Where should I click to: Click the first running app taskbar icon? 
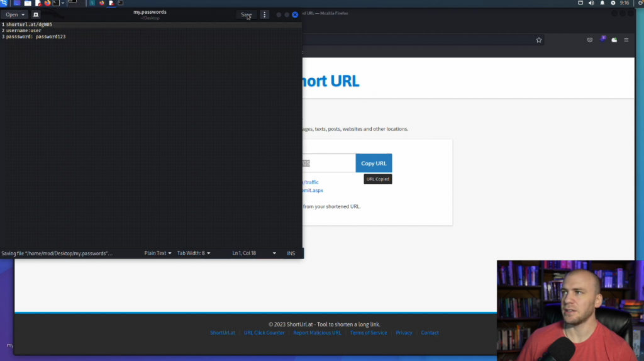[x=92, y=3]
